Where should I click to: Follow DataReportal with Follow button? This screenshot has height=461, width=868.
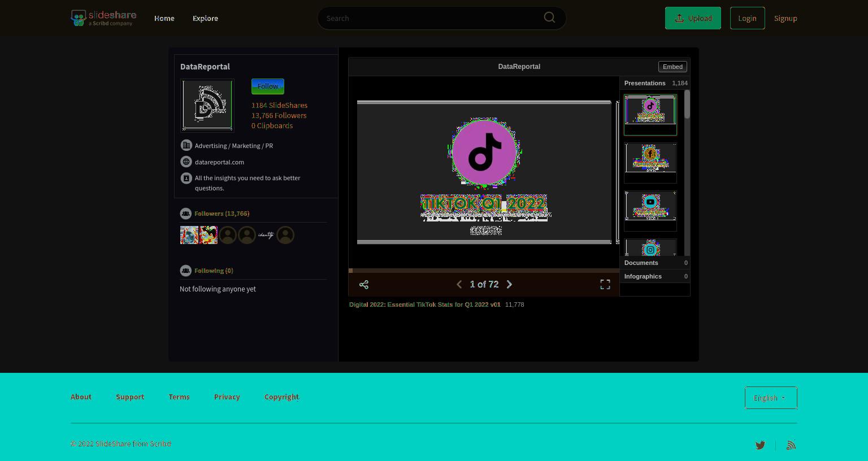268,86
